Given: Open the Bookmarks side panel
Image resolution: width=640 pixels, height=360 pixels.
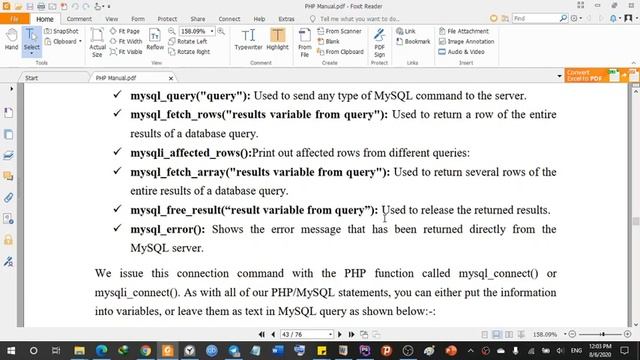Looking at the screenshot, I should coord(8,113).
